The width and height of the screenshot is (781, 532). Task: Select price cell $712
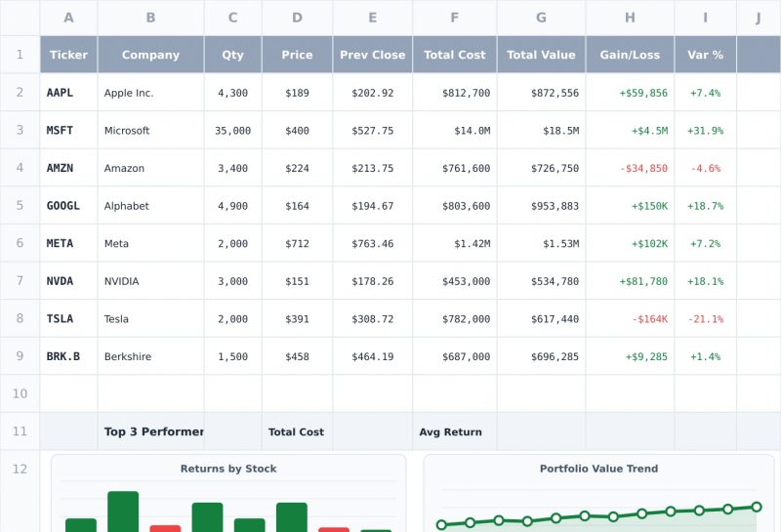(x=298, y=243)
